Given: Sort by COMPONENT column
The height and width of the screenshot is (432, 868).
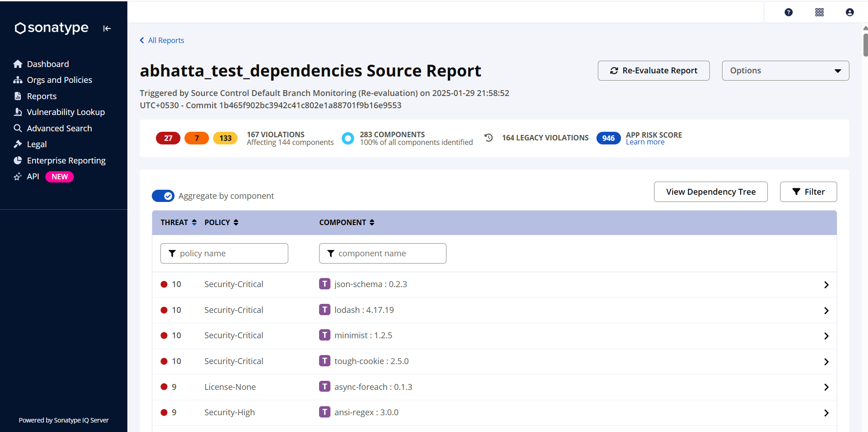Looking at the screenshot, I should tap(347, 222).
